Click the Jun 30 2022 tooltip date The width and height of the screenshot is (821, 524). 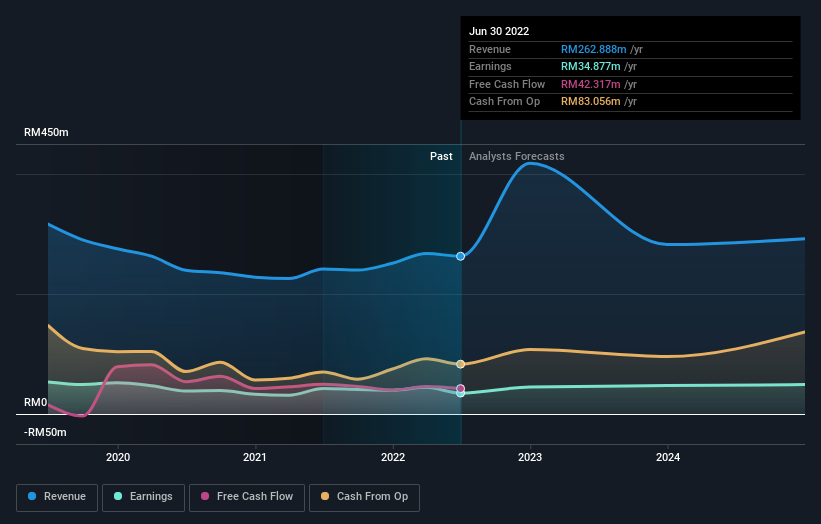(x=499, y=31)
